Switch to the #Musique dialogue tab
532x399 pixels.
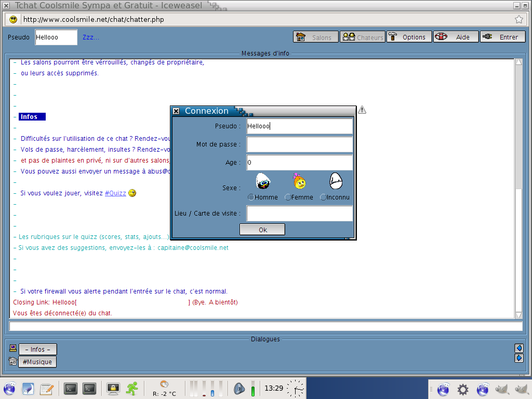tap(37, 362)
